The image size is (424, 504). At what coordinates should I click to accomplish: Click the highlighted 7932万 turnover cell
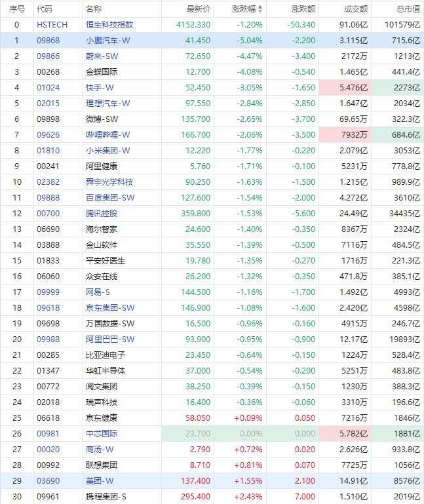coord(345,135)
